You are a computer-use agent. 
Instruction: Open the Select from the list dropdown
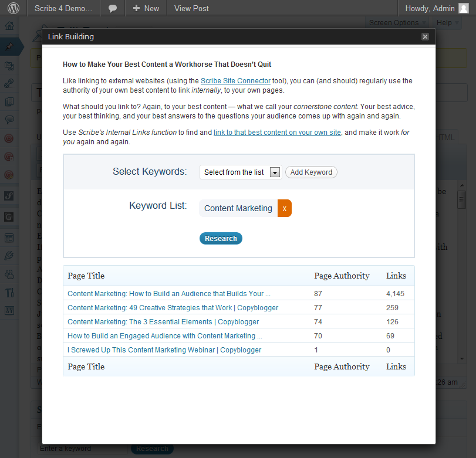241,172
